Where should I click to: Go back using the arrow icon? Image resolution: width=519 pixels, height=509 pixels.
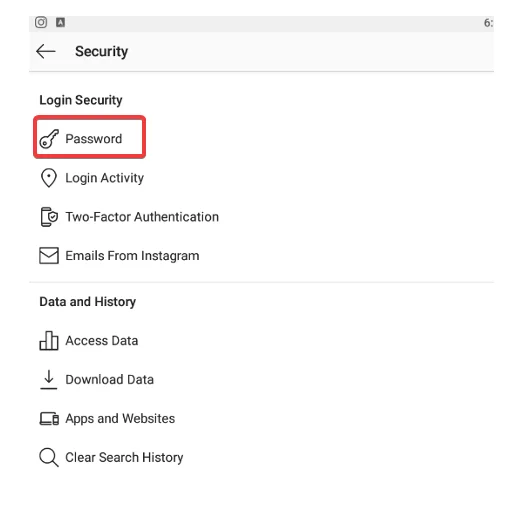[x=46, y=51]
